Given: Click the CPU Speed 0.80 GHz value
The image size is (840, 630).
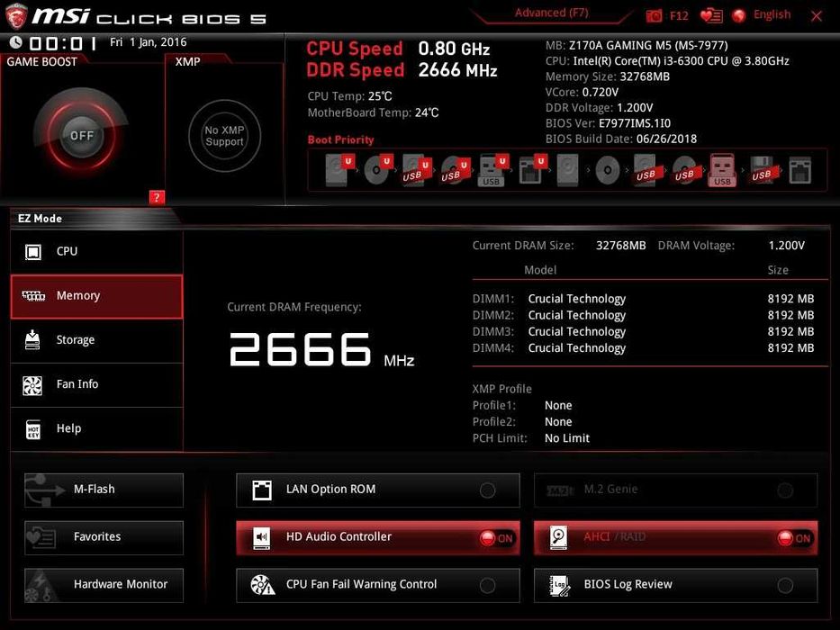Looking at the screenshot, I should (454, 49).
